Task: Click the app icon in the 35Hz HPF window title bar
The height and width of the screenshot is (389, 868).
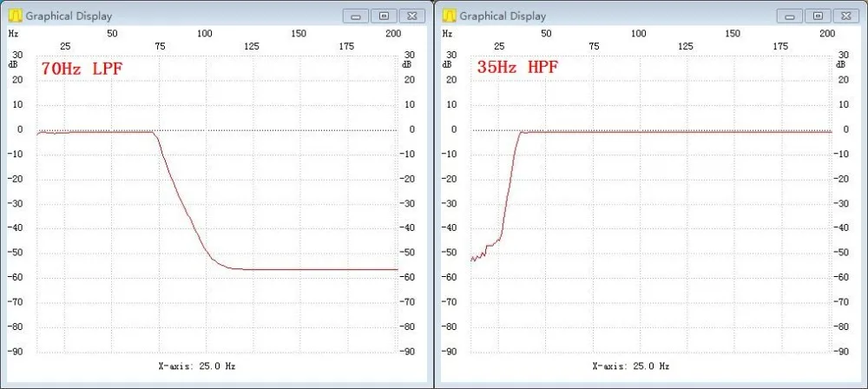Action: (x=450, y=16)
